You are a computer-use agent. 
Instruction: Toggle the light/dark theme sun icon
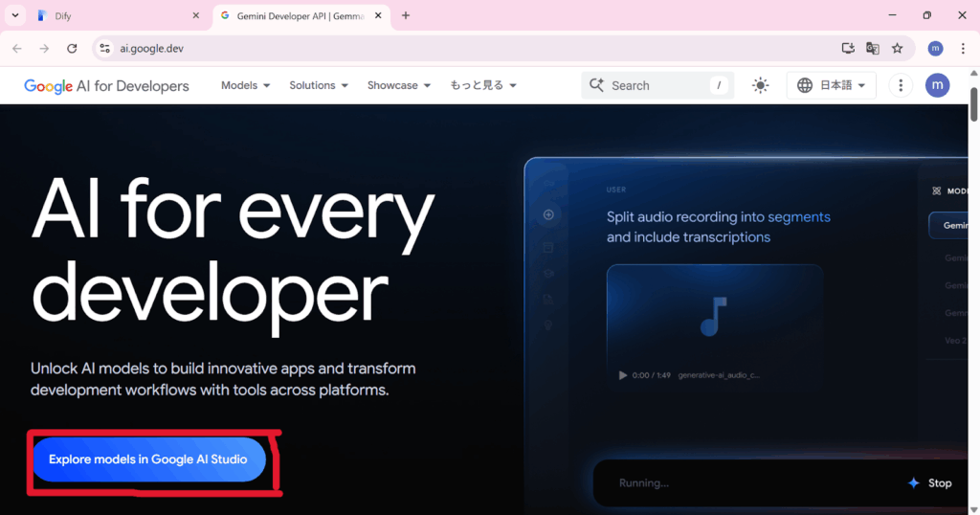coord(760,85)
